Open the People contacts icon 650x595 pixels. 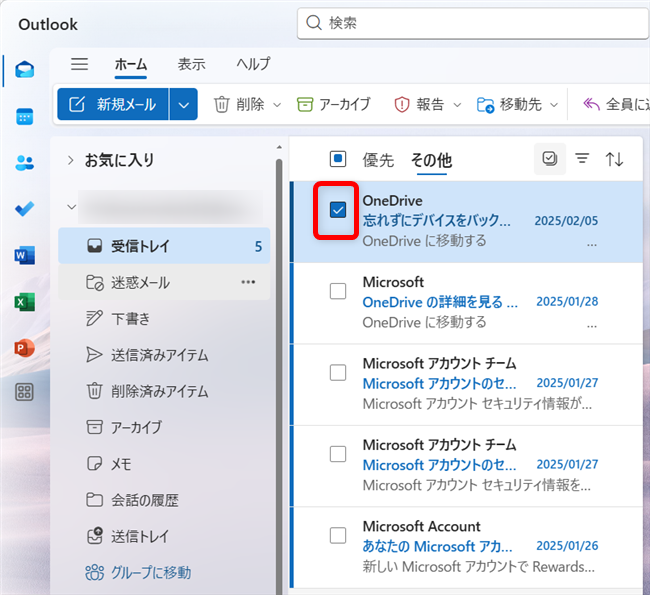point(25,163)
